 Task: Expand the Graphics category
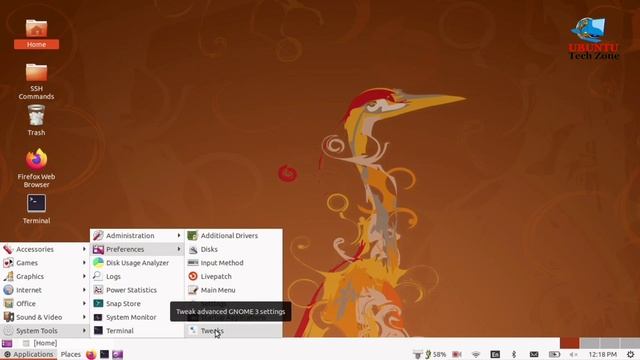[45, 276]
